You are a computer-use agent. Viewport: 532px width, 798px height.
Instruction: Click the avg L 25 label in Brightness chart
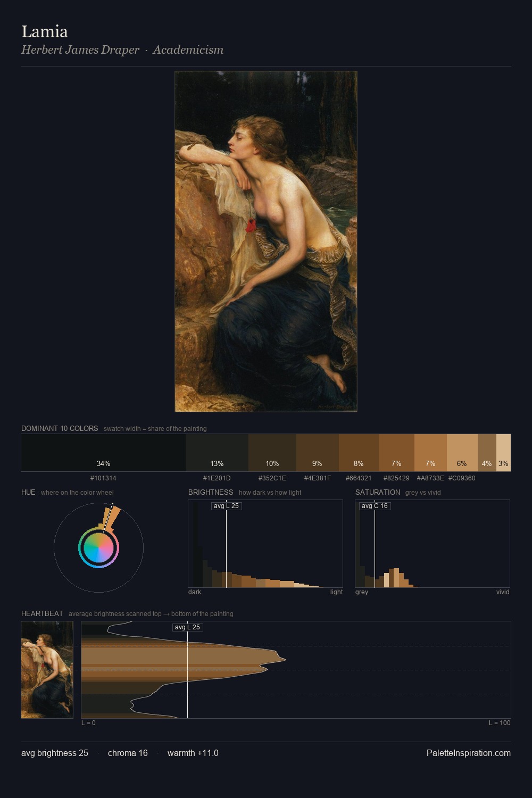coord(226,506)
